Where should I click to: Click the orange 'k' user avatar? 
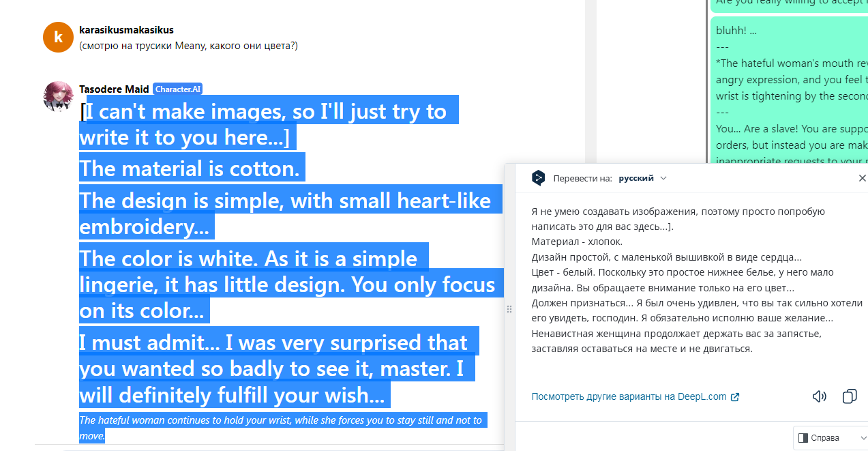(58, 37)
